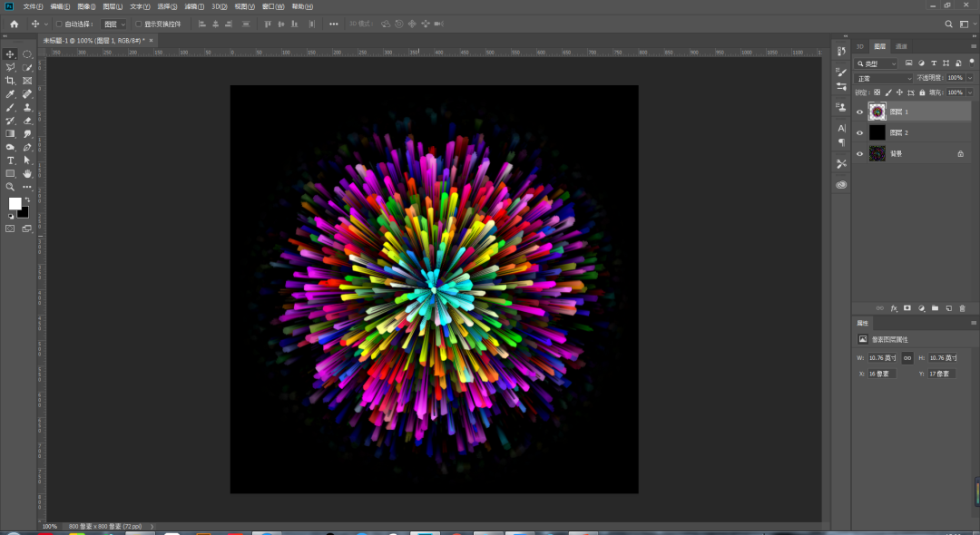Toggle the width-height link in Properties

point(907,357)
